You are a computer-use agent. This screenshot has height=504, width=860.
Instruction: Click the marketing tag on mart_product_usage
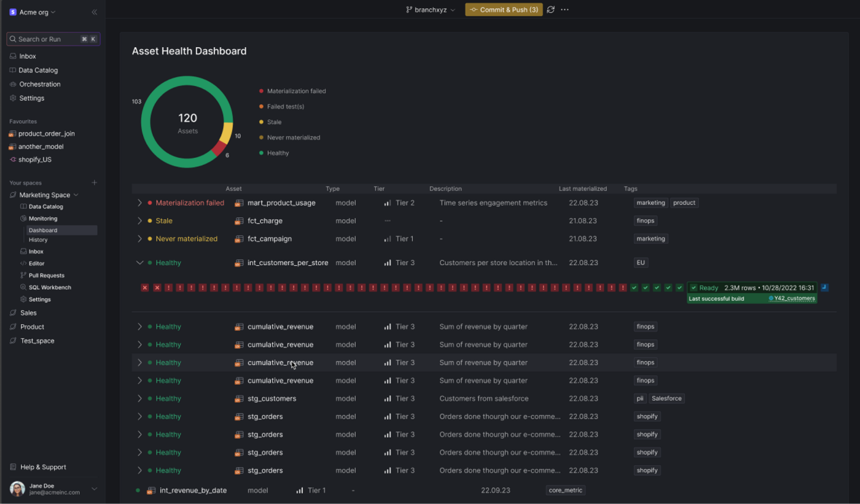tap(651, 203)
